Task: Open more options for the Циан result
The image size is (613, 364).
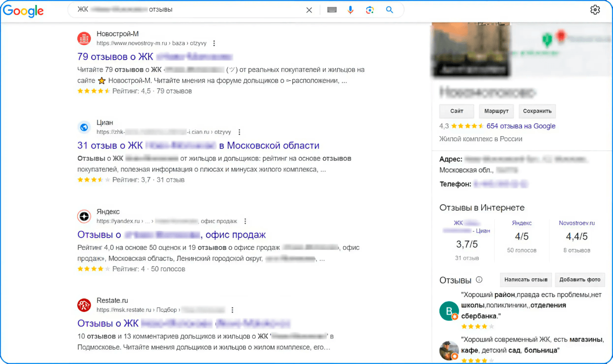Action: [x=239, y=132]
